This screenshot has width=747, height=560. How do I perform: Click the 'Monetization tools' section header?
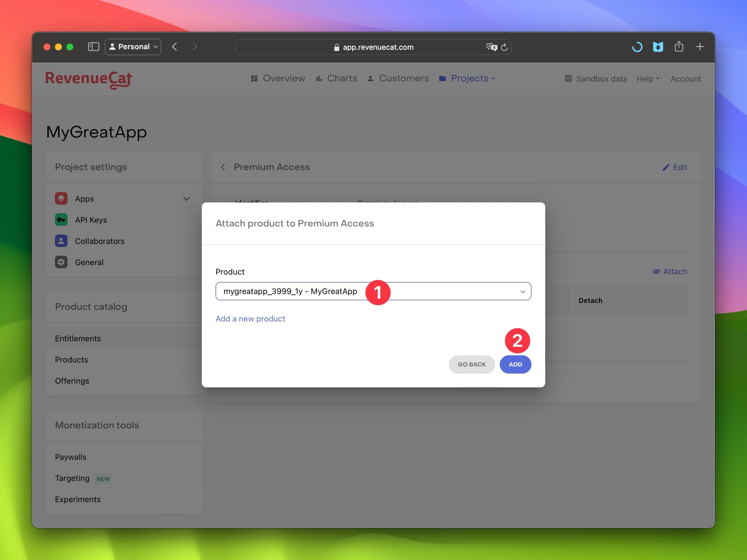pos(97,425)
